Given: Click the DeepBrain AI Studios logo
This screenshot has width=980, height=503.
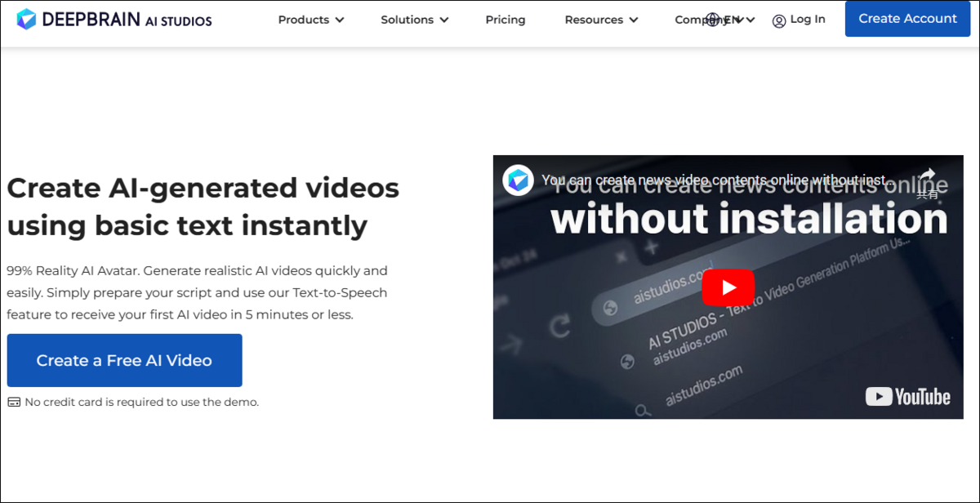Looking at the screenshot, I should click(x=114, y=20).
